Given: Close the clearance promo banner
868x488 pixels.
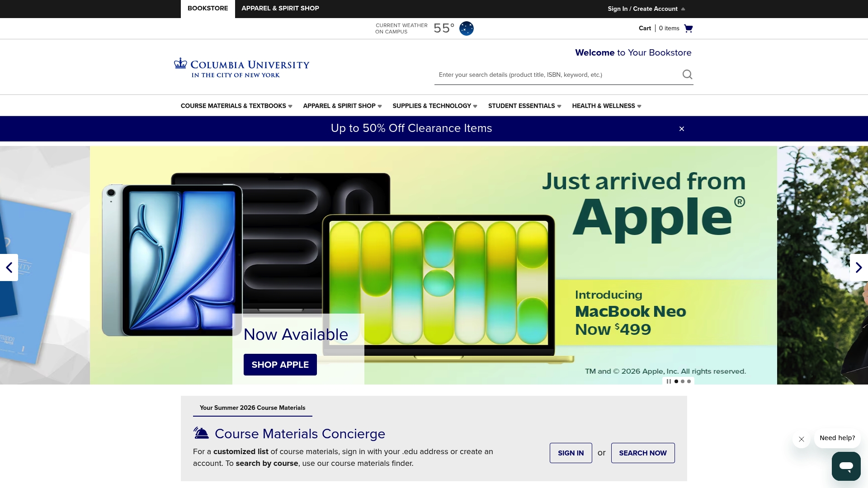Looking at the screenshot, I should pos(682,129).
